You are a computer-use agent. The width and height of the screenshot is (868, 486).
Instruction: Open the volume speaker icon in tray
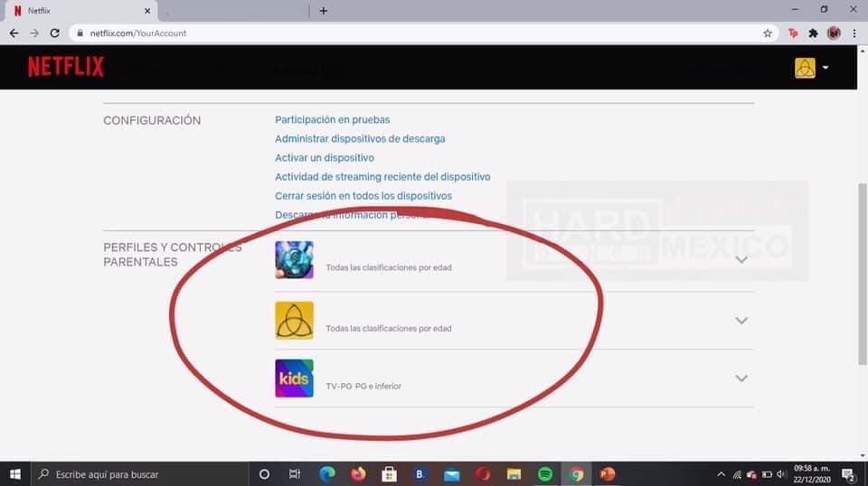click(781, 474)
